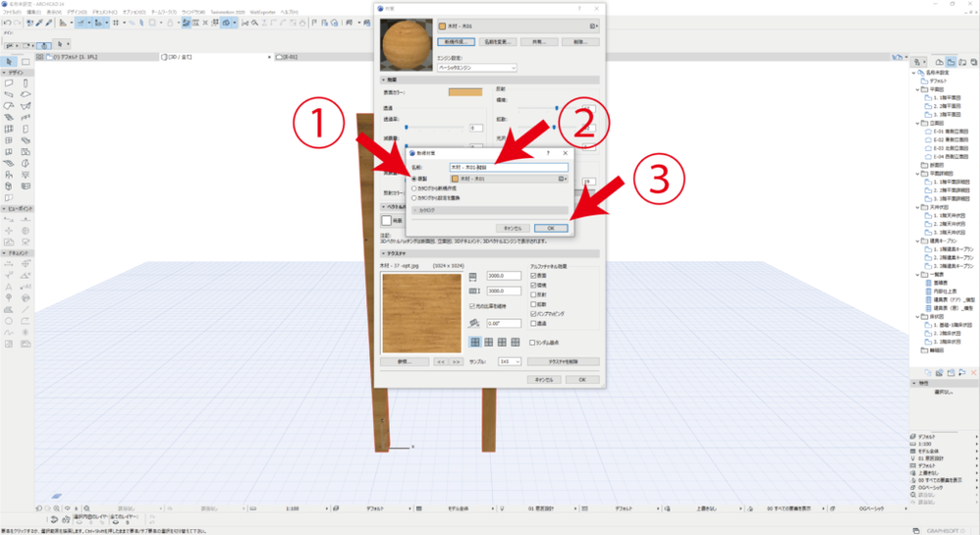This screenshot has width=980, height=535.
Task: Open the engine settings dropdown
Action: (x=477, y=68)
